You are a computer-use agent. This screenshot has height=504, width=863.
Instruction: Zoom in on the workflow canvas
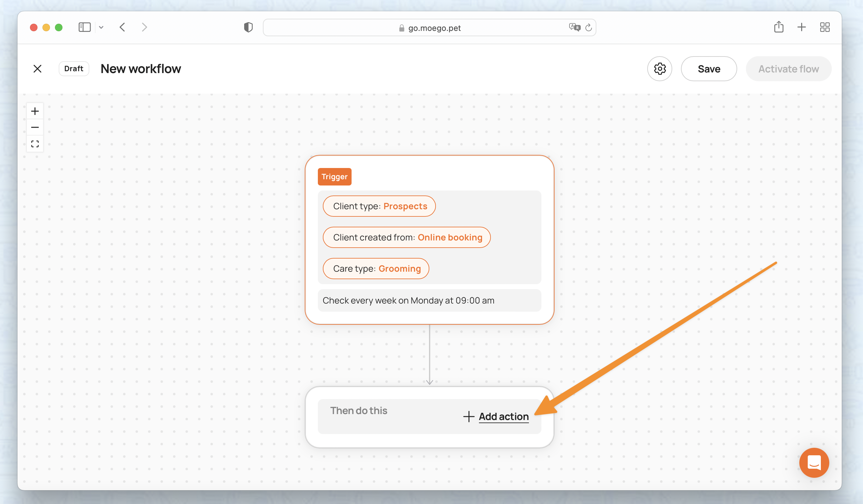tap(35, 111)
